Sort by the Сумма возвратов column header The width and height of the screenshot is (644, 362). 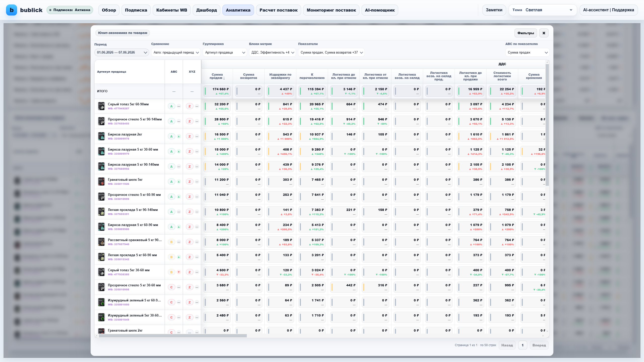(249, 76)
